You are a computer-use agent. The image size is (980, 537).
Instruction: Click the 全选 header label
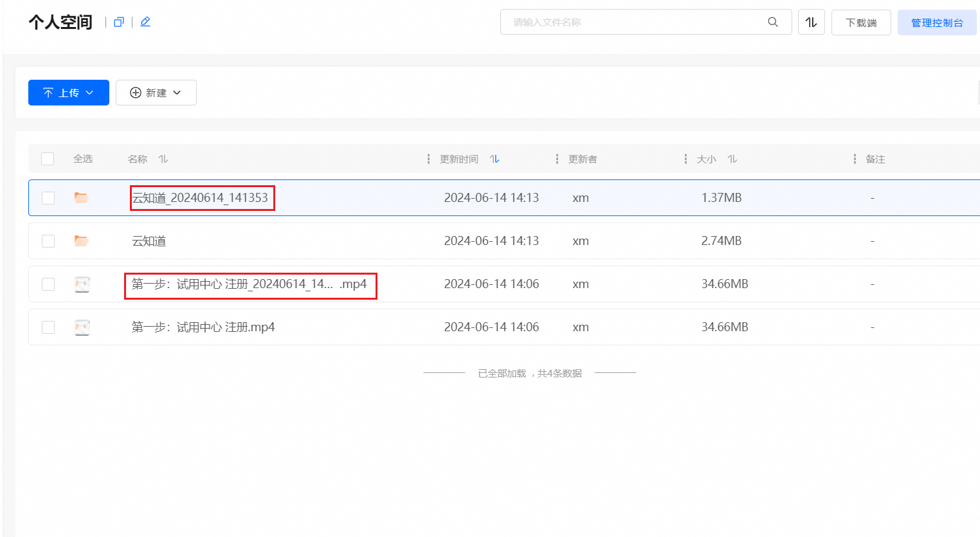point(83,159)
